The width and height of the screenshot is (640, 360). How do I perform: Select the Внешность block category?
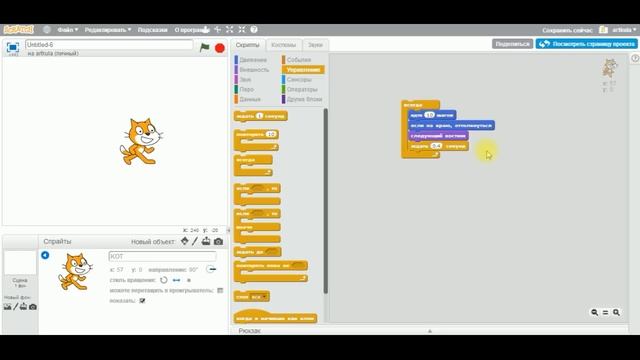(254, 70)
